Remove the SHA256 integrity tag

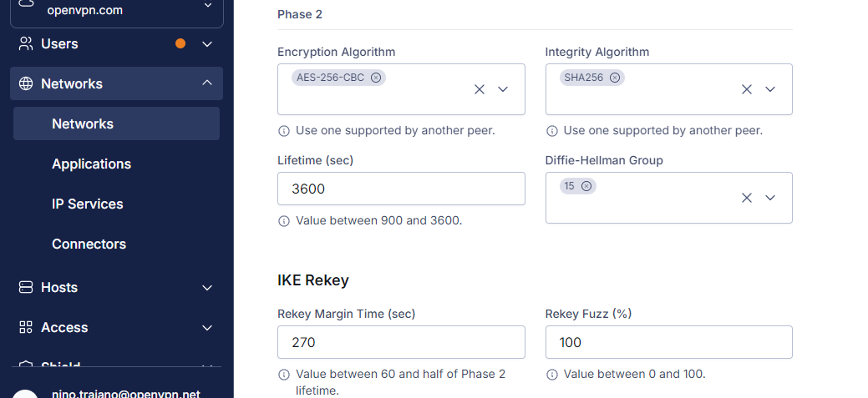point(615,78)
